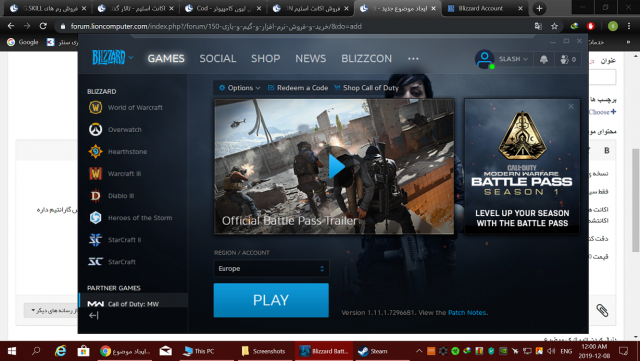This screenshot has height=361, width=640.
Task: Select the StarCraft game icon
Action: click(96, 261)
